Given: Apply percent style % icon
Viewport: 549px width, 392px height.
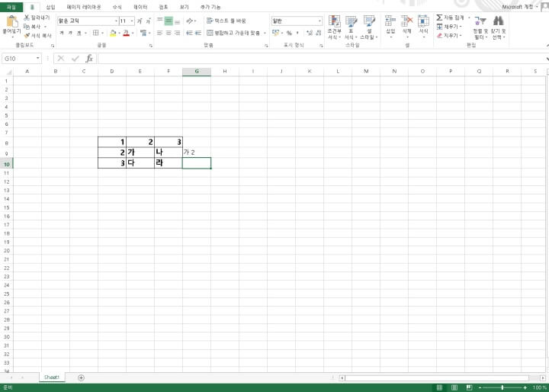Looking at the screenshot, I should tap(289, 33).
